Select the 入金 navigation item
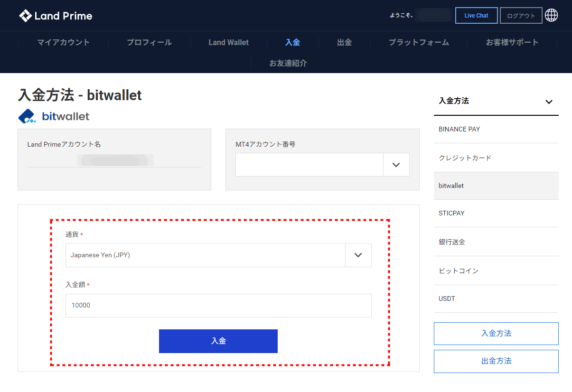This screenshot has width=572, height=392. [292, 42]
